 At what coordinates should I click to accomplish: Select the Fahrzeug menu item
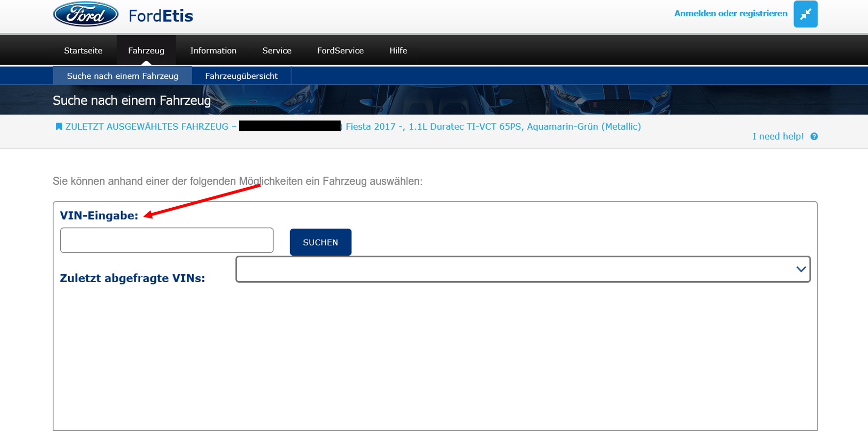coord(146,50)
